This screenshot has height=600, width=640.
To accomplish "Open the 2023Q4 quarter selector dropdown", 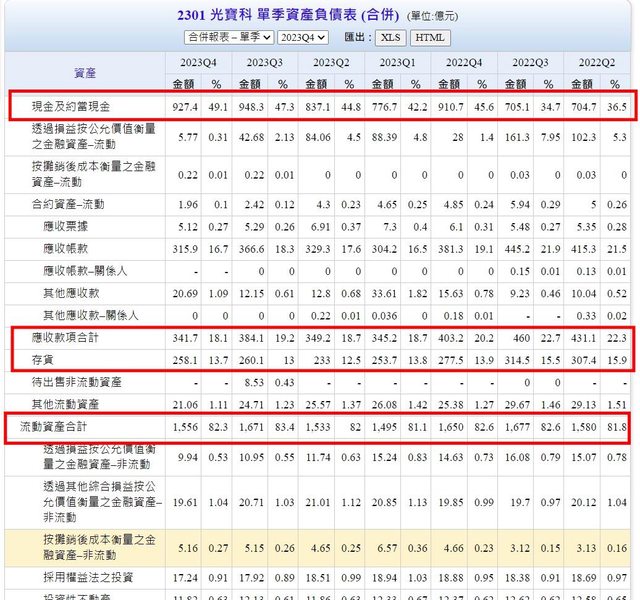I will point(302,37).
